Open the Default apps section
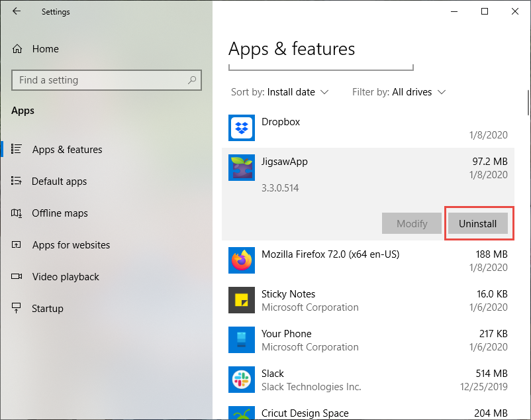Viewport: 531px width, 420px height. (59, 182)
